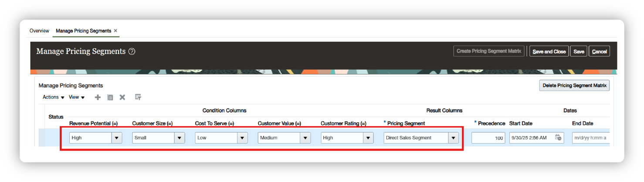This screenshot has height=182, width=644.
Task: Open the Customer Size dropdown arrow
Action: (x=180, y=138)
